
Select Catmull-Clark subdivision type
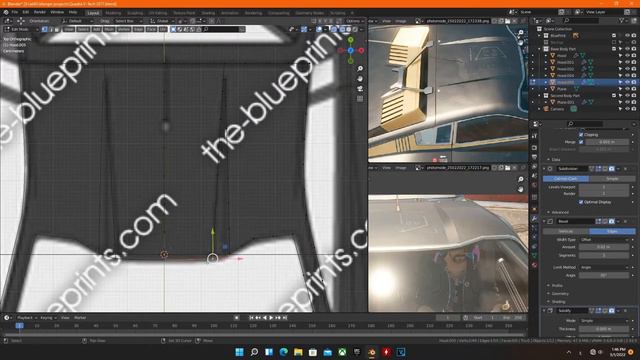pyautogui.click(x=566, y=179)
